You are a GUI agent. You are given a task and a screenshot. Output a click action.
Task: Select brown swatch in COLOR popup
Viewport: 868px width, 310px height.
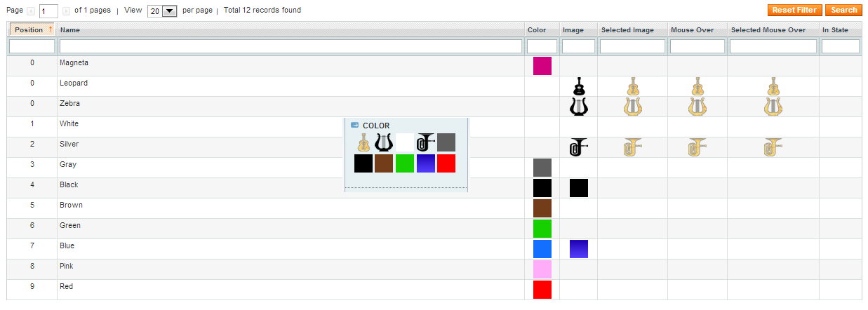click(x=384, y=163)
